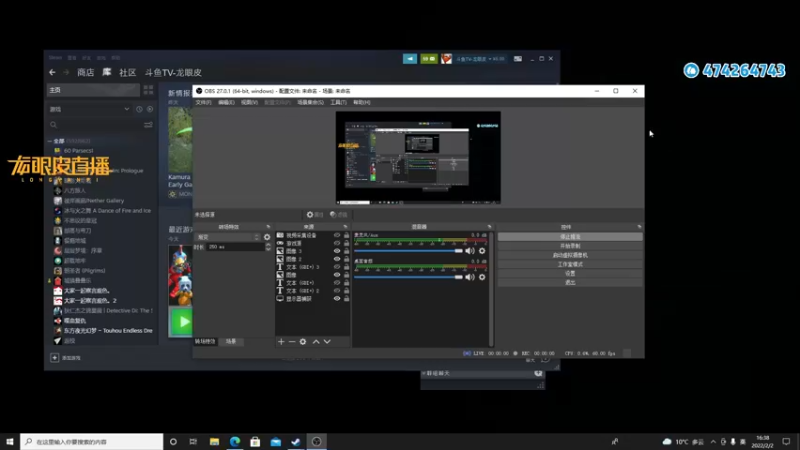Open the 渐变 transition dropdown

[228, 237]
